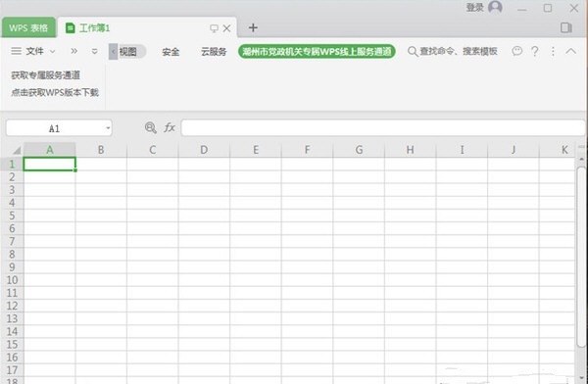Switch to the 安全 ribbon tab
This screenshot has height=384, width=588.
point(171,51)
